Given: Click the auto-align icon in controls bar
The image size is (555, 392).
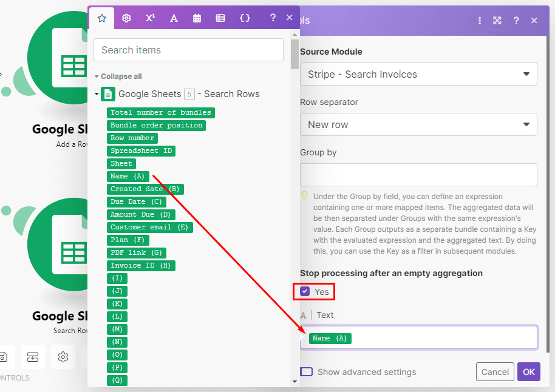Looking at the screenshot, I should [x=32, y=357].
